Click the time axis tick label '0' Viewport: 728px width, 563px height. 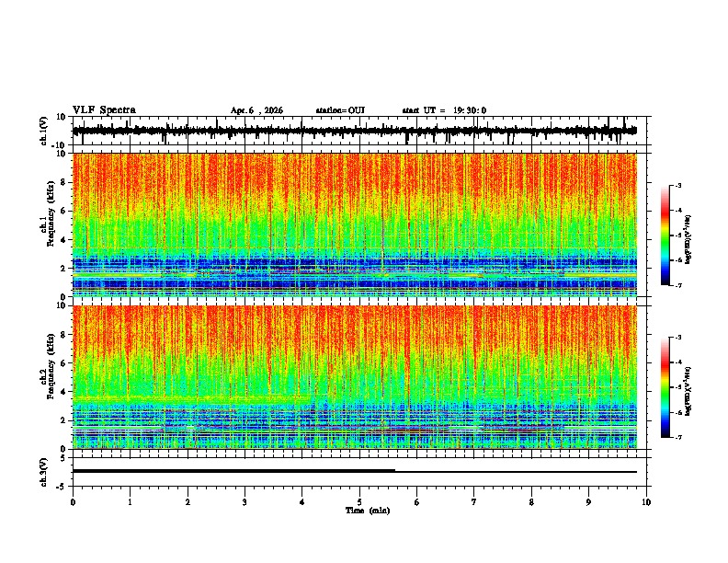pyautogui.click(x=73, y=502)
